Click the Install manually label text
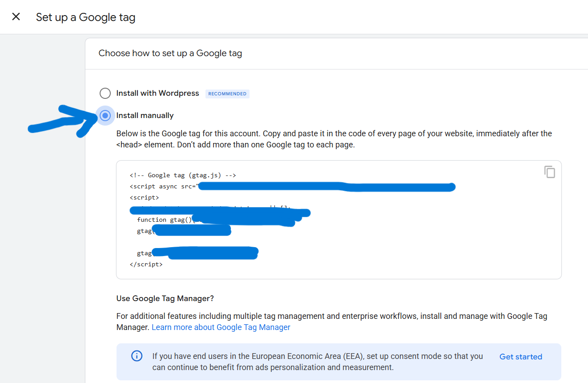This screenshot has width=588, height=383. pyautogui.click(x=145, y=115)
